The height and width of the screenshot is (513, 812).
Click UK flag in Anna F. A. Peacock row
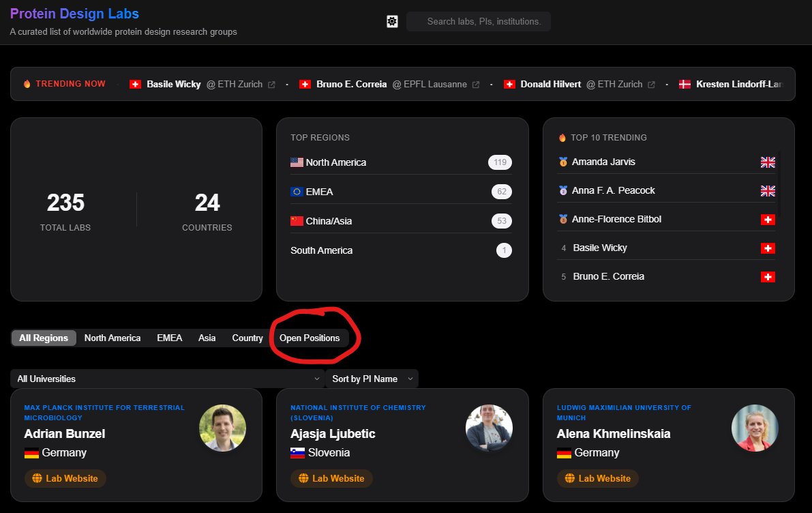[x=768, y=191]
